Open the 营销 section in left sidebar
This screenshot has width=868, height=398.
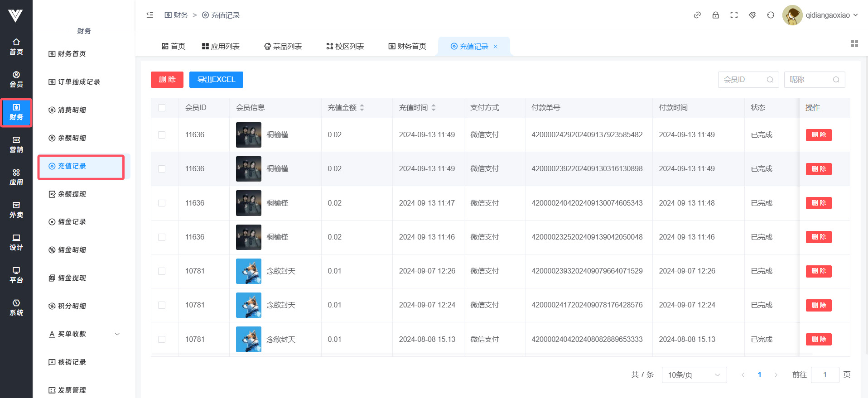[16, 144]
